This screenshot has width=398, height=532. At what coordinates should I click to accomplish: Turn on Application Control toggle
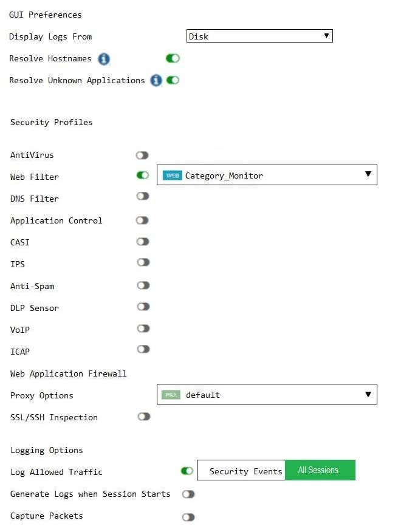pyautogui.click(x=142, y=220)
